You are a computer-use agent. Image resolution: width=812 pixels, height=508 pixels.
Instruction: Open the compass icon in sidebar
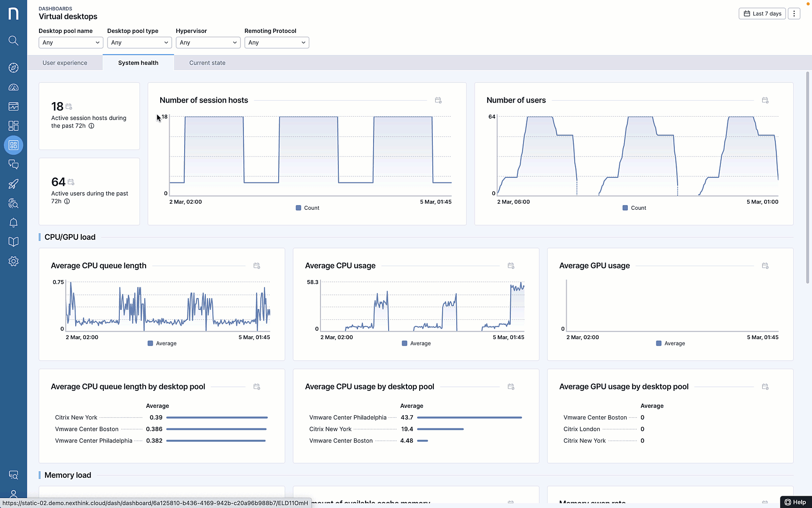pyautogui.click(x=14, y=68)
